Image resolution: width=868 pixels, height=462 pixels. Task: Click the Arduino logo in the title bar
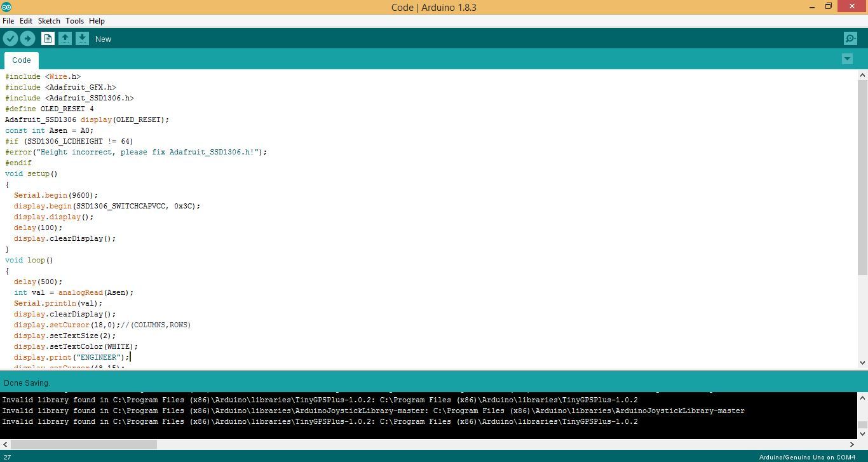click(7, 7)
